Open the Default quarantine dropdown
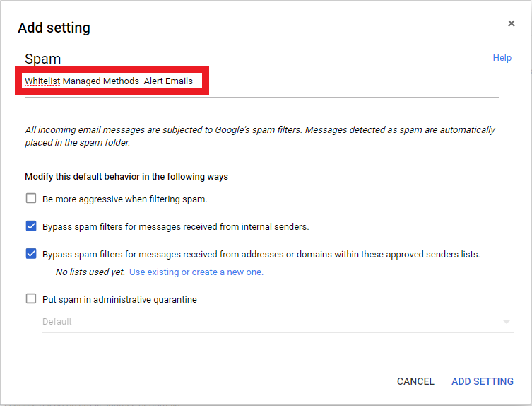The width and height of the screenshot is (532, 406). click(268, 322)
